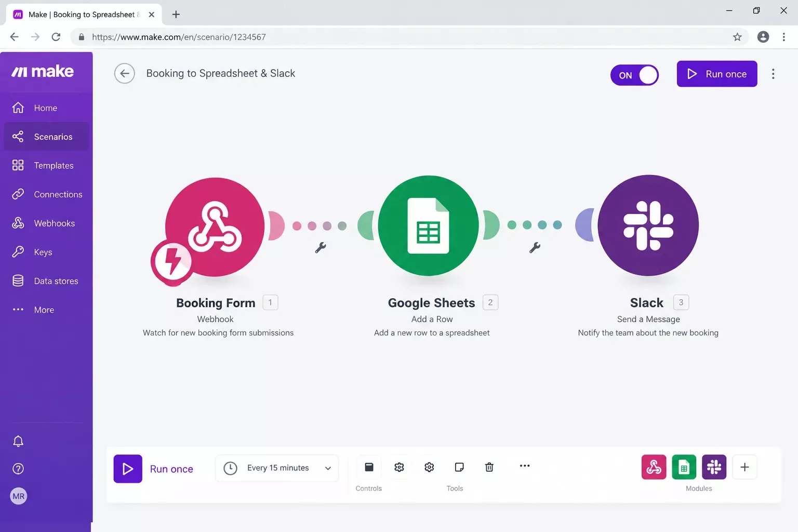Viewport: 798px width, 532px height.
Task: Click the make logo
Action: tap(43, 72)
